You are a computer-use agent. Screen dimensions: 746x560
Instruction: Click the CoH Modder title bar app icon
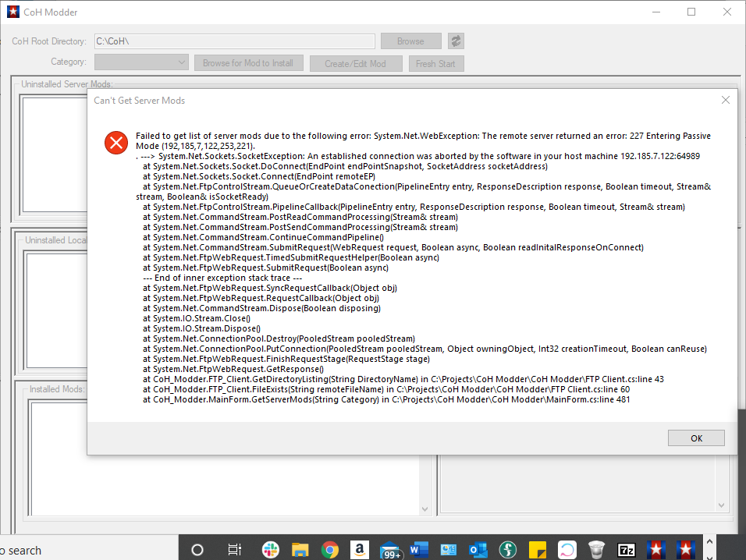click(x=12, y=12)
